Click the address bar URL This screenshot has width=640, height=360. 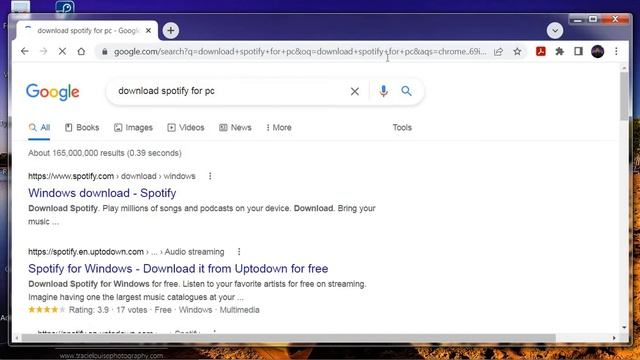point(300,52)
